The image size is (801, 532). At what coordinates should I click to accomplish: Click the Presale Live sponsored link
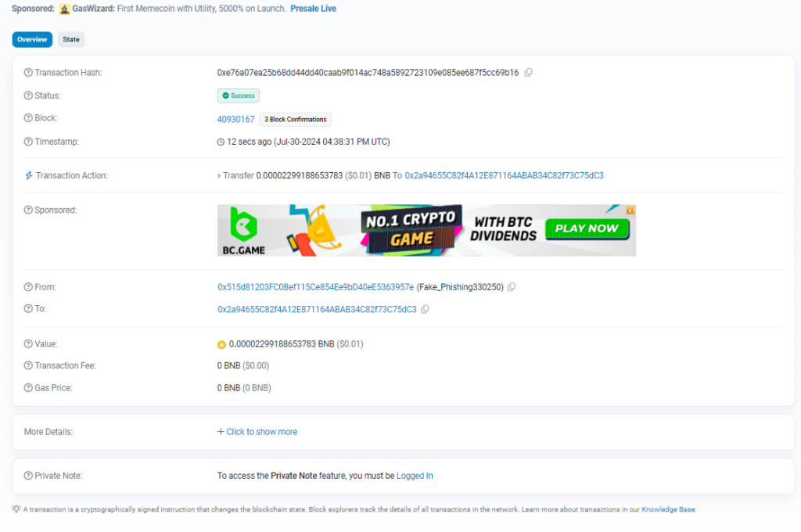tap(313, 9)
